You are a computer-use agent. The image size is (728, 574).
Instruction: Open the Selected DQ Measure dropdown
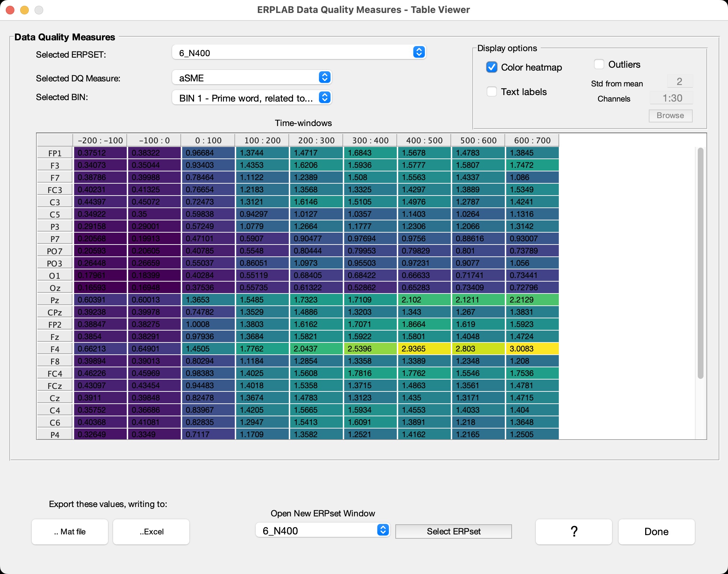coord(252,77)
